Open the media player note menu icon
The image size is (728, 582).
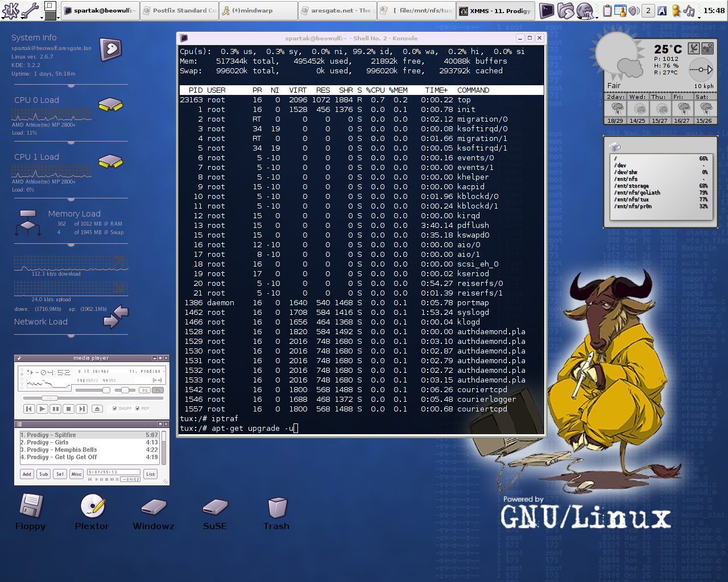click(x=19, y=358)
